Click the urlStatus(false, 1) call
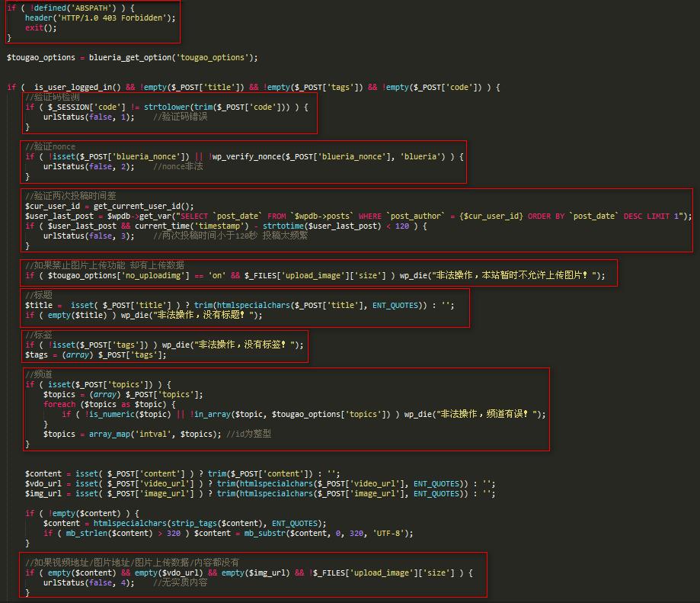Viewport: 700px width, 603px height. tap(88, 117)
